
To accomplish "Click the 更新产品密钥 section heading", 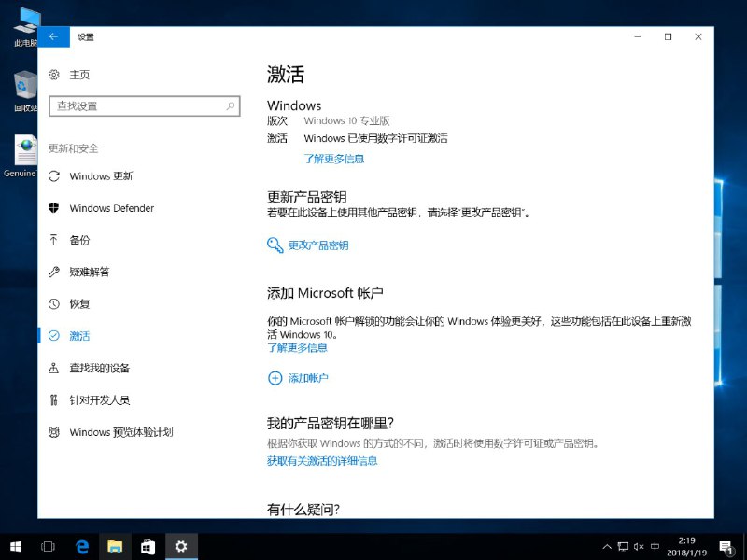I will (x=307, y=197).
